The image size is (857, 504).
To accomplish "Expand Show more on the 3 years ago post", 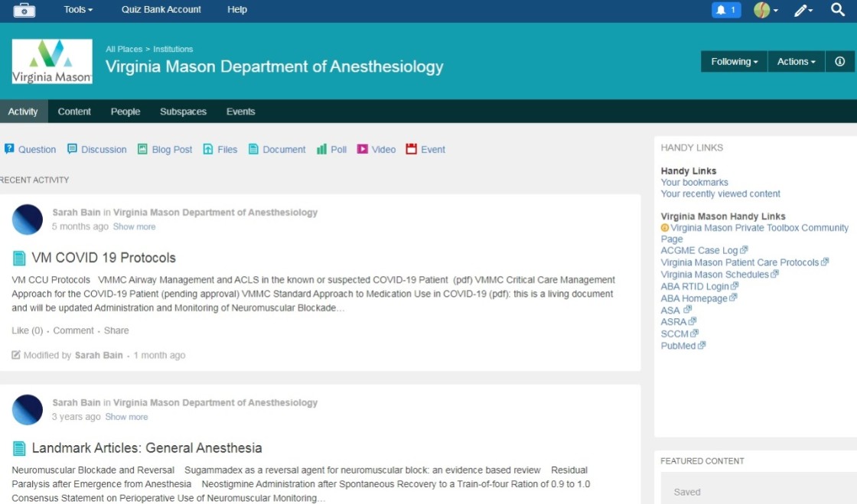I will tap(126, 417).
